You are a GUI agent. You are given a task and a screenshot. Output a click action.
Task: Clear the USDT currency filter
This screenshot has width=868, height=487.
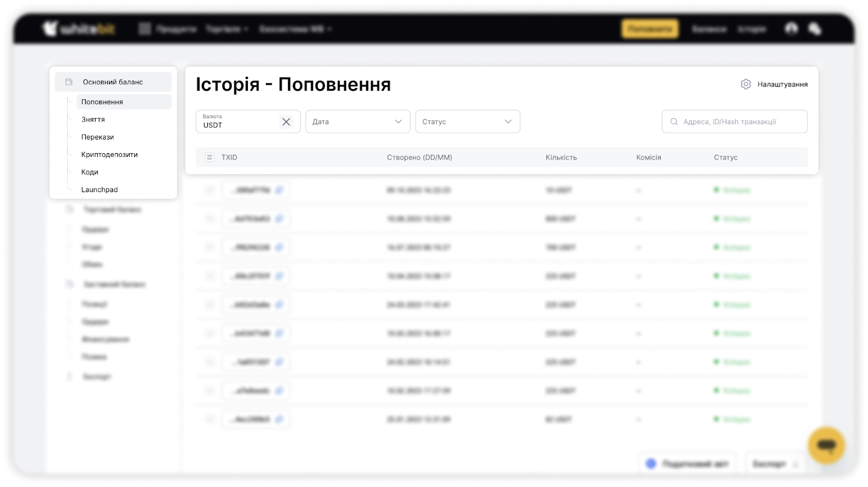[x=286, y=122]
